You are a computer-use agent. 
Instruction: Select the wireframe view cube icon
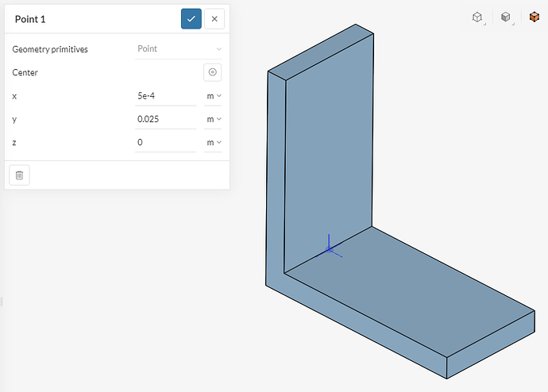pyautogui.click(x=477, y=17)
